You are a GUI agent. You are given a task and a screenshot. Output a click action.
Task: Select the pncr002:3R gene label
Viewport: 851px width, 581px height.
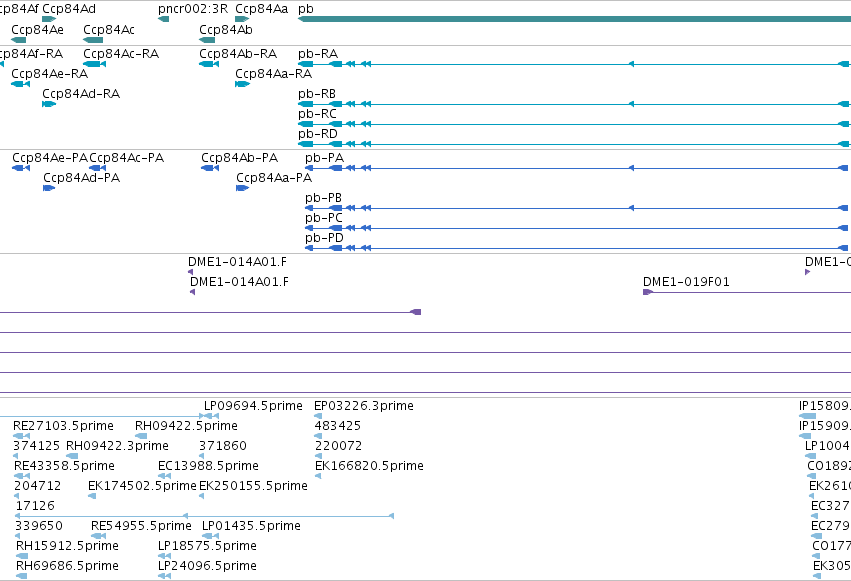193,9
